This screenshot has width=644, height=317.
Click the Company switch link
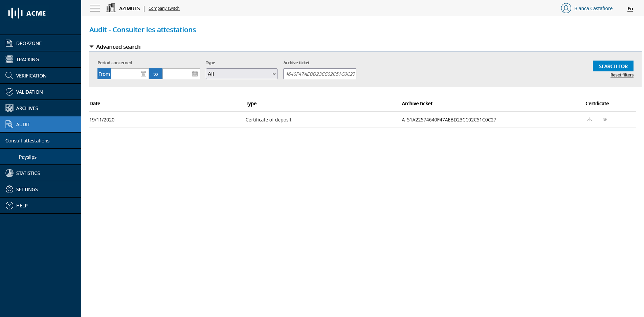click(x=164, y=8)
